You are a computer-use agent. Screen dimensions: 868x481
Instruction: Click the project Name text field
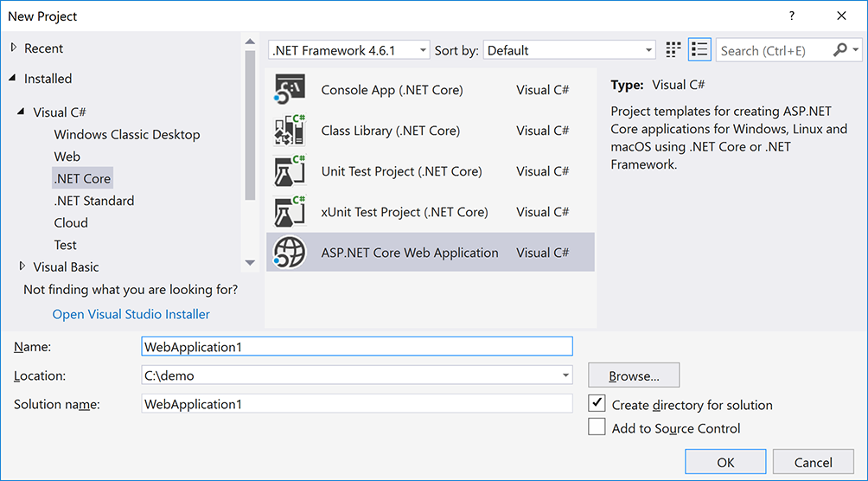(x=356, y=346)
